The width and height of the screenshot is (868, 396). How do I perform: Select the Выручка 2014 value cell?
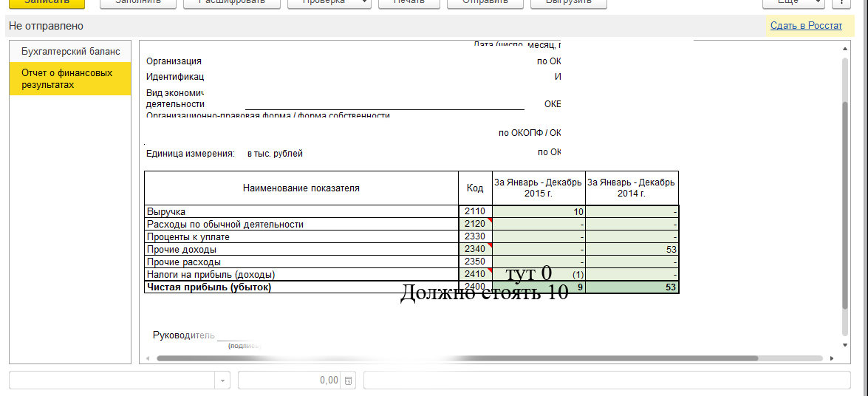632,211
